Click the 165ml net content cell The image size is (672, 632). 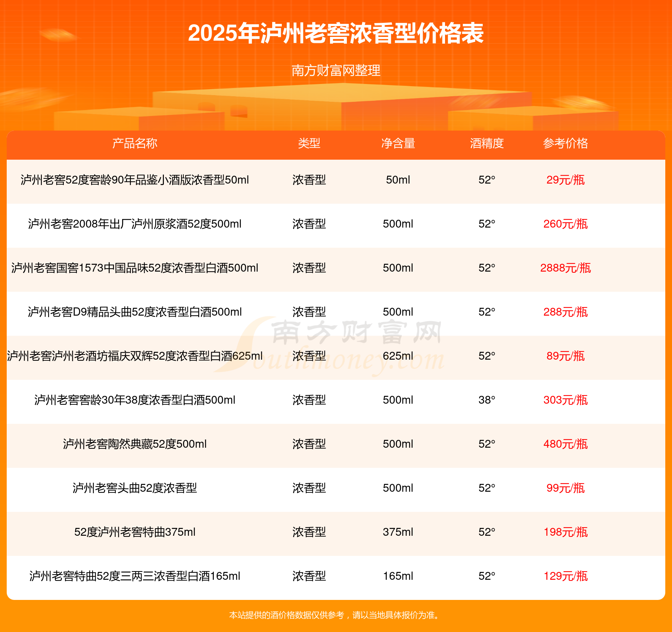[398, 576]
